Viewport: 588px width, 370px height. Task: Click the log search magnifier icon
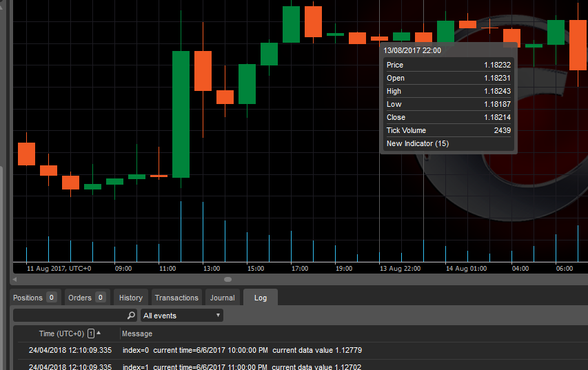131,316
